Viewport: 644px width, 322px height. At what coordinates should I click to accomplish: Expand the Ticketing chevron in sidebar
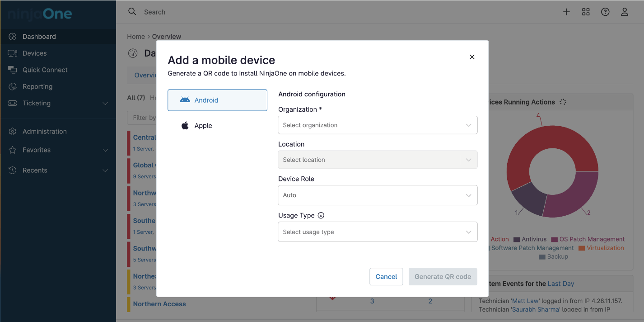tap(105, 104)
